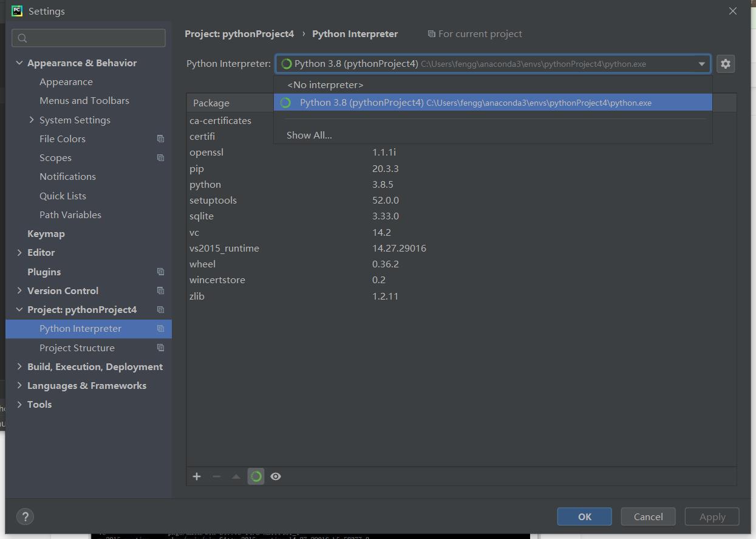756x539 pixels.
Task: Expand the Editor section
Action: [19, 252]
